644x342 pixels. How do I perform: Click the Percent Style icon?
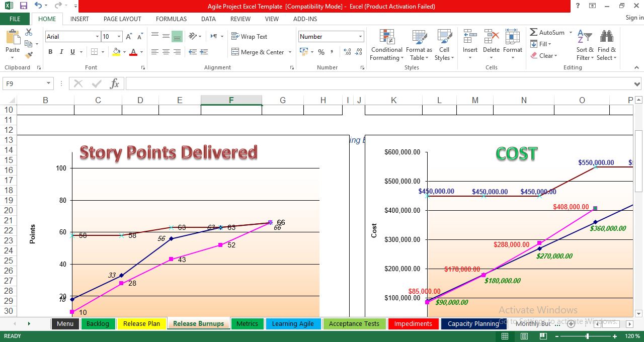[321, 52]
